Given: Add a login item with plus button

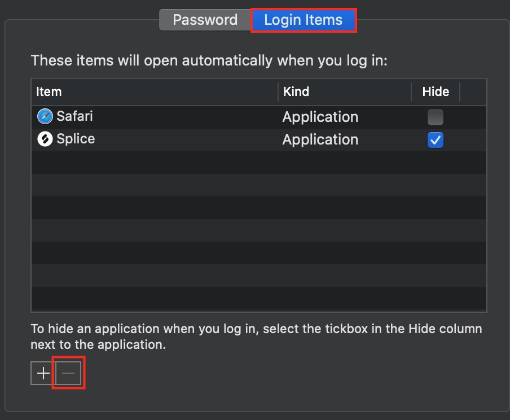Looking at the screenshot, I should [x=43, y=373].
